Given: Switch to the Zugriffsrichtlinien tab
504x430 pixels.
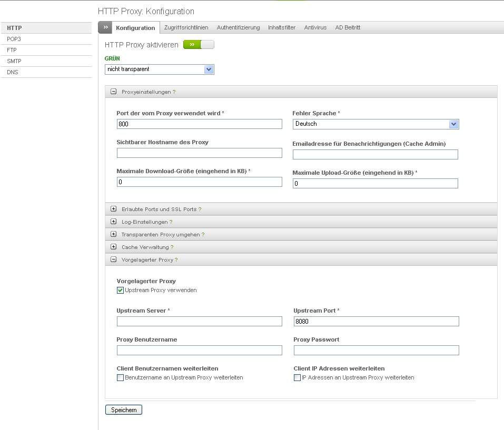Looking at the screenshot, I should point(186,27).
